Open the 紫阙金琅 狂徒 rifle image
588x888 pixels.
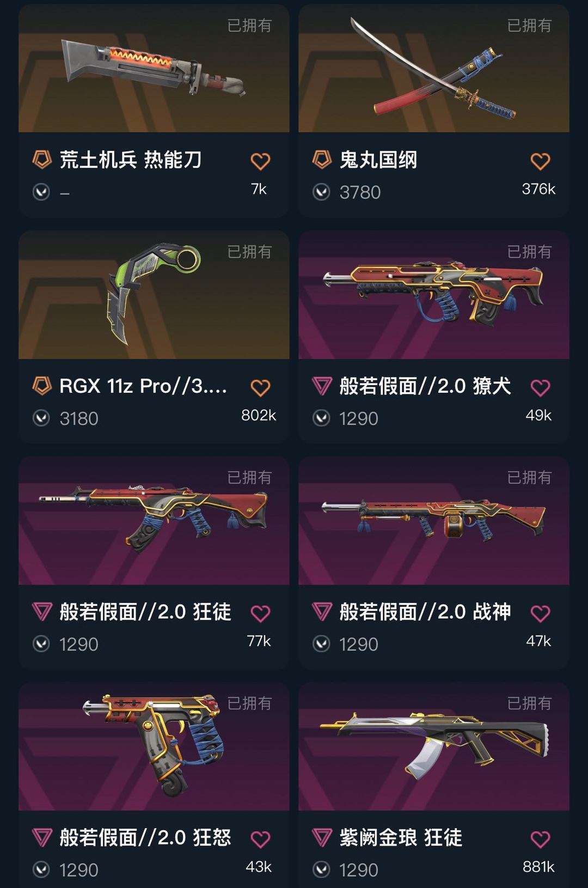coord(434,746)
